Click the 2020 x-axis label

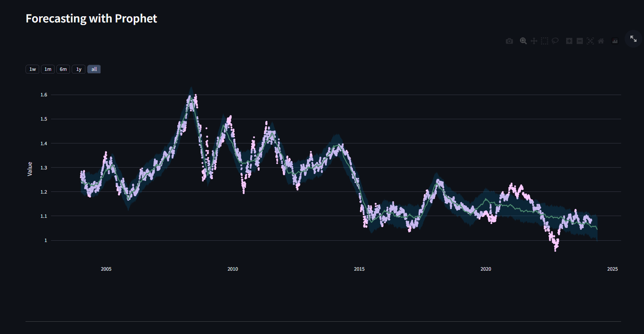click(x=486, y=269)
